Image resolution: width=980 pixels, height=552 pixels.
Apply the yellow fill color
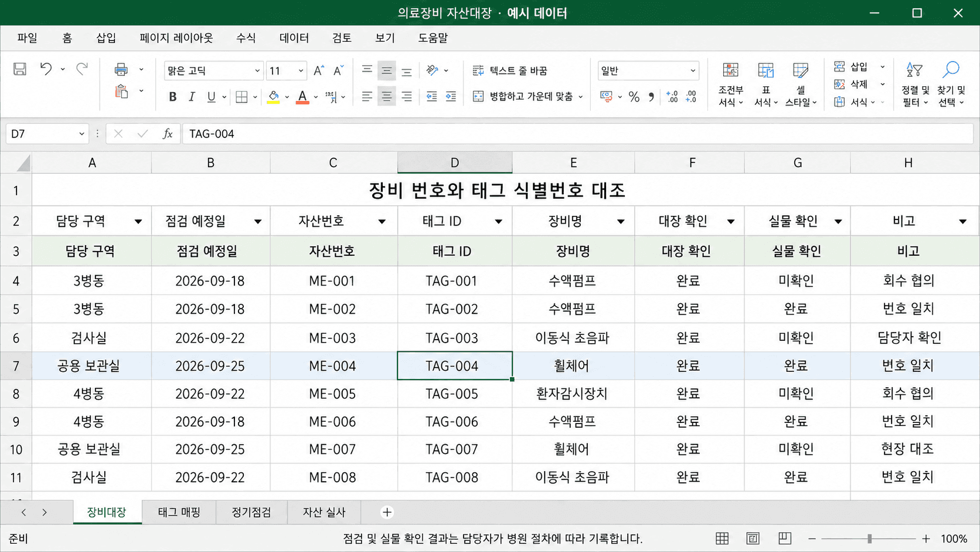point(273,97)
